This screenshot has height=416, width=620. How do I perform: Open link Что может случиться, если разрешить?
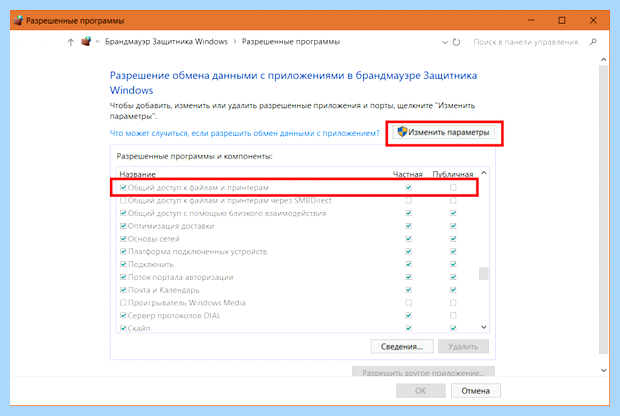tap(244, 133)
